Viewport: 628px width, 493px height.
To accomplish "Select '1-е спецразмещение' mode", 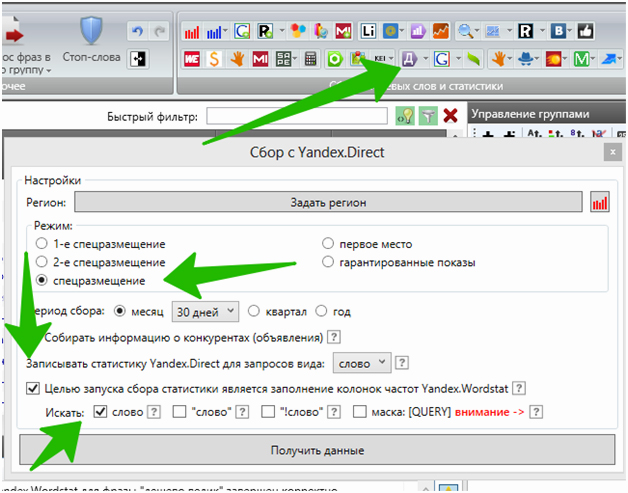I will (x=42, y=243).
